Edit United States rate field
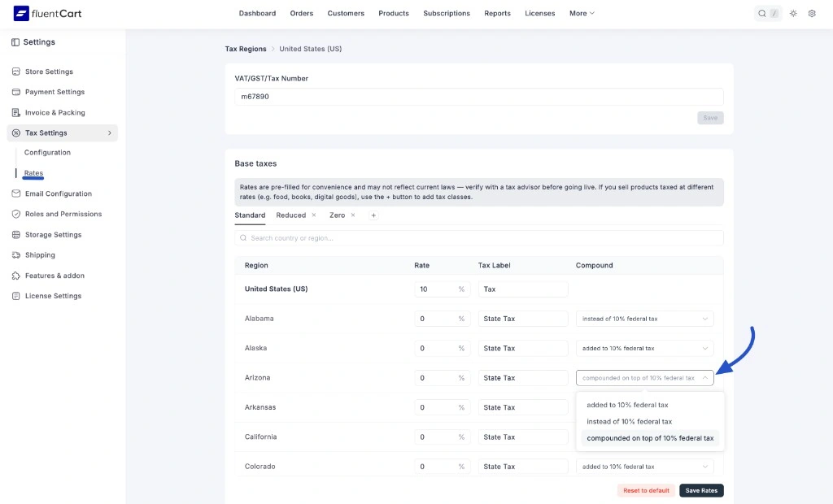 tap(442, 289)
